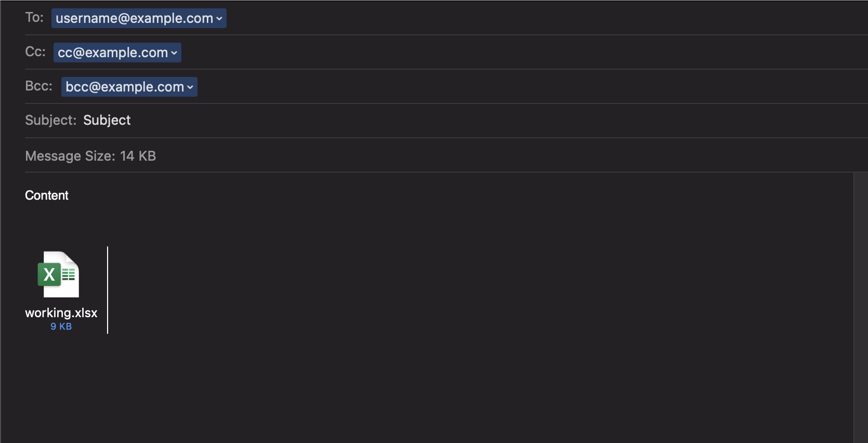Screen dimensions: 868x443
Task: Click the To: field label
Action: pos(34,18)
